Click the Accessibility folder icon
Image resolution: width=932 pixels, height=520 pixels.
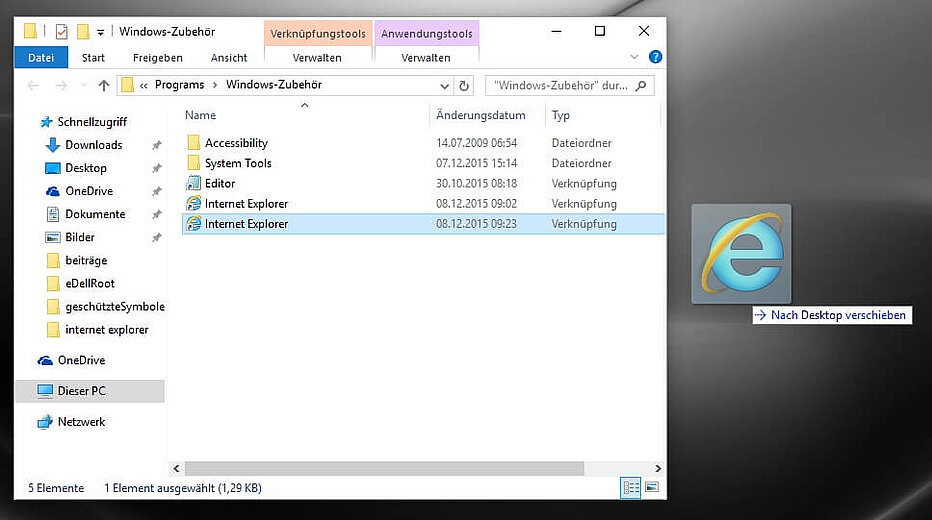tap(193, 143)
